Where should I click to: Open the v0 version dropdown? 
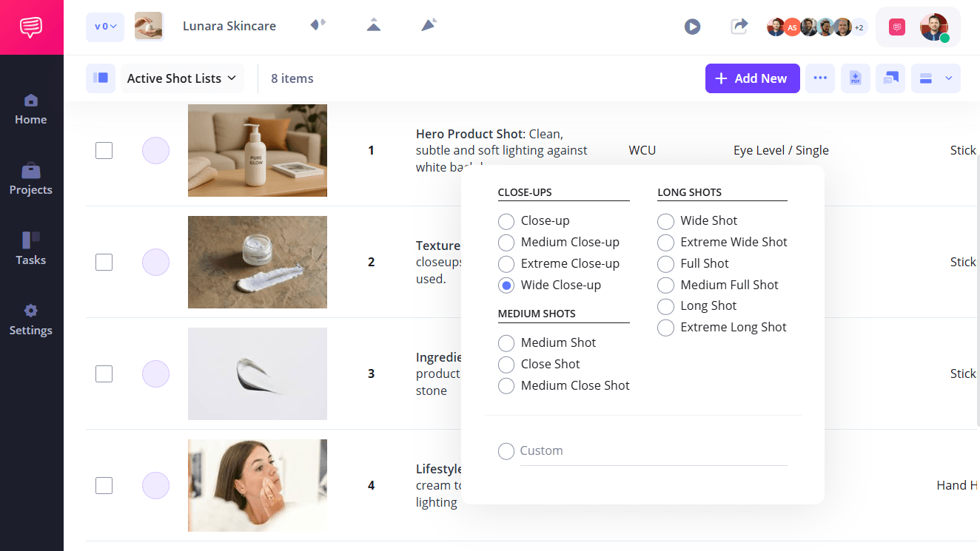pos(105,27)
